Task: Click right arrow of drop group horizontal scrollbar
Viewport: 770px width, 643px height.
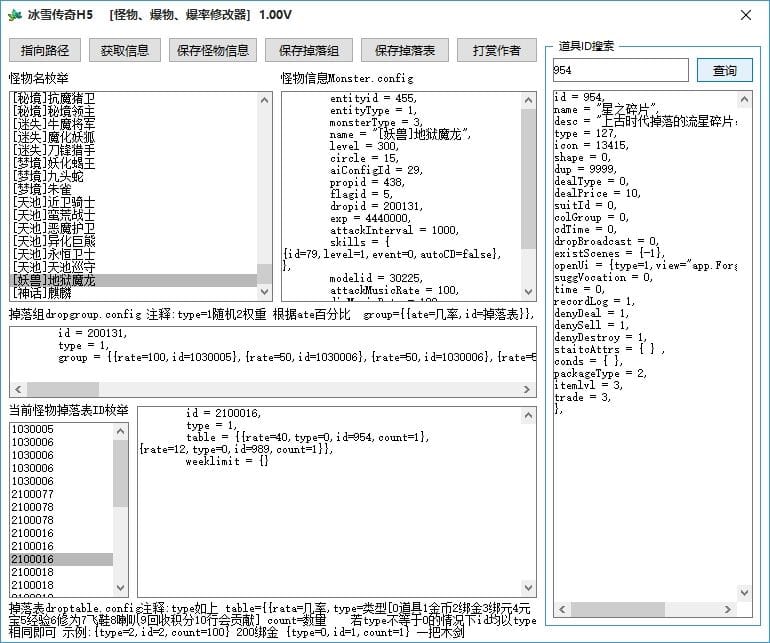Action: coord(528,388)
